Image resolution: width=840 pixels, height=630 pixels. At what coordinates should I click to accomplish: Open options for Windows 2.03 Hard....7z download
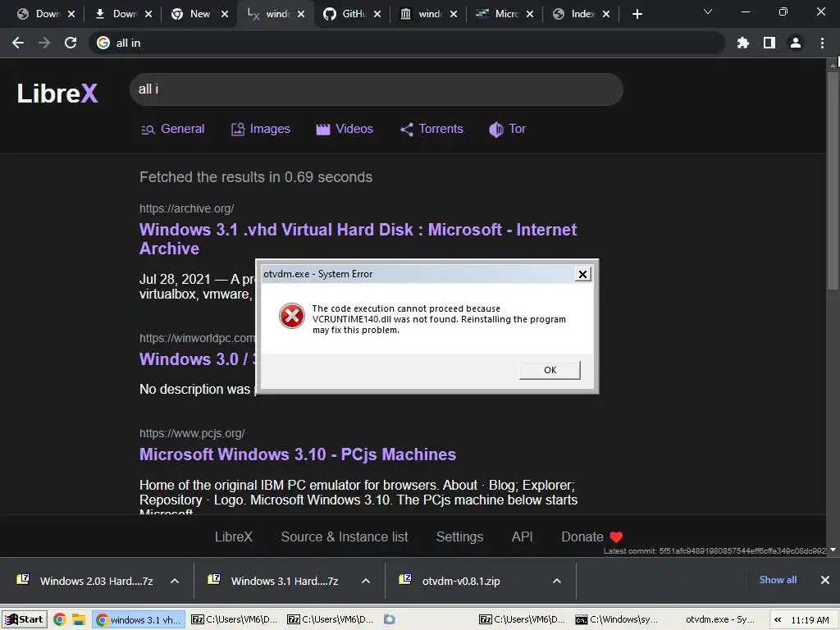(175, 582)
